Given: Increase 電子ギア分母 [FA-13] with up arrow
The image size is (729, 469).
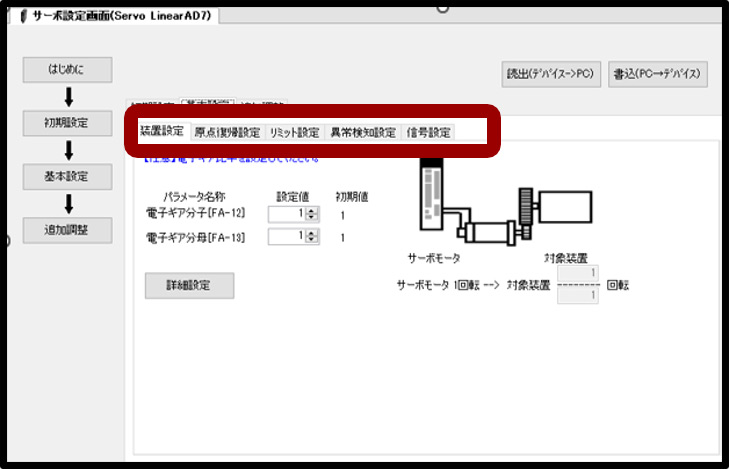Looking at the screenshot, I should click(x=312, y=233).
